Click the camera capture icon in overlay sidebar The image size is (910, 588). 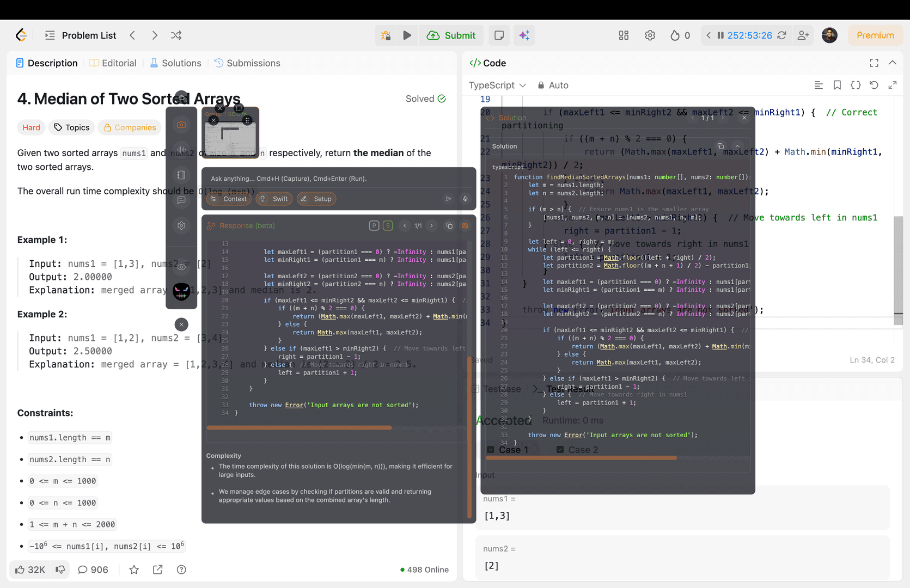pyautogui.click(x=181, y=125)
